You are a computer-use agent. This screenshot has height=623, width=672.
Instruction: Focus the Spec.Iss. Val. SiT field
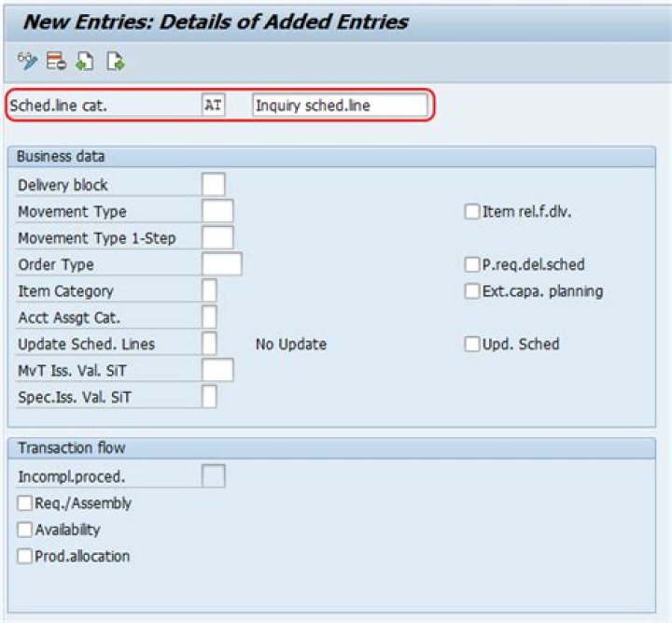[x=209, y=397]
